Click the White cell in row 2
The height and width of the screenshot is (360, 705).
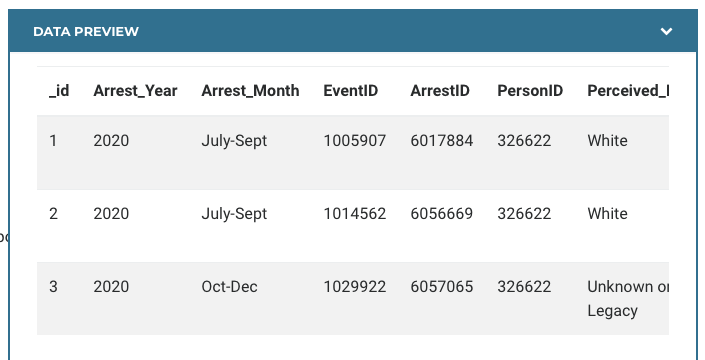coord(607,213)
